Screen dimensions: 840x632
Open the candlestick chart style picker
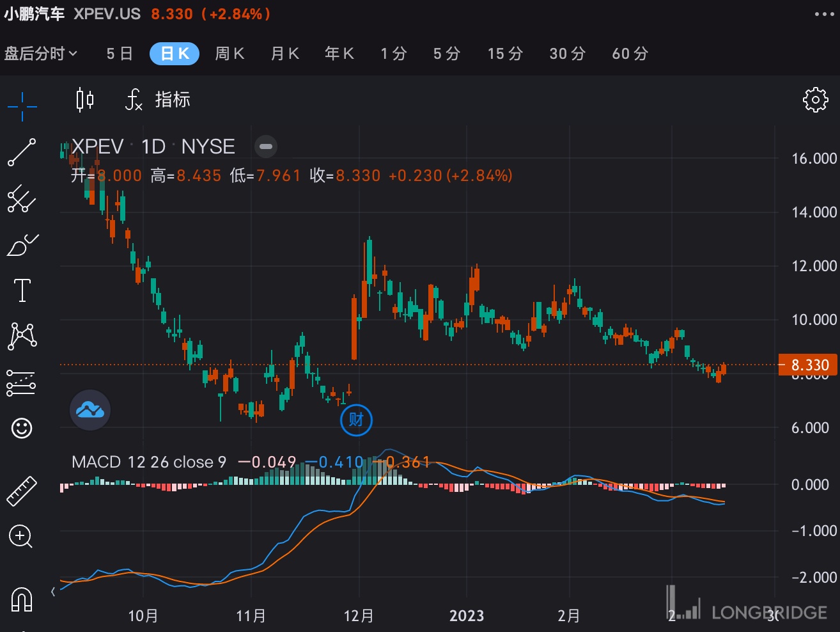pyautogui.click(x=85, y=100)
